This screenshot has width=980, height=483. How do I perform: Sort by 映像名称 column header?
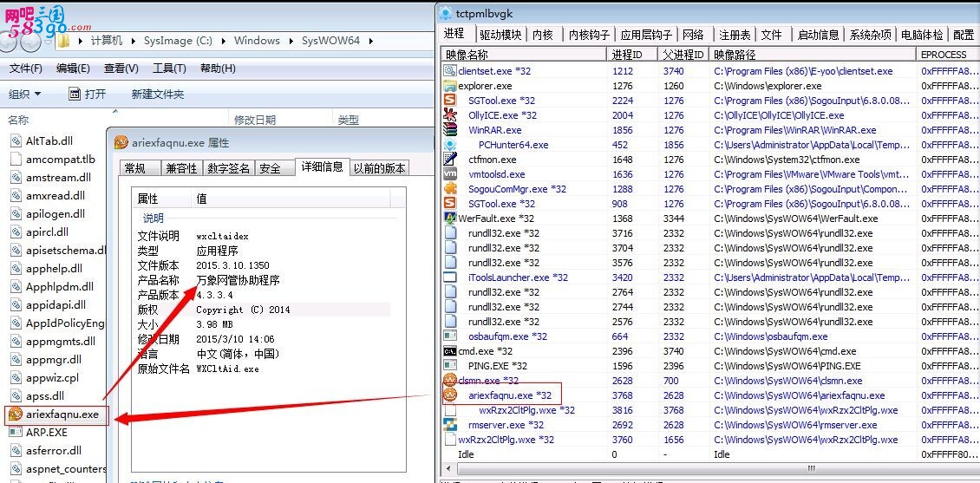(x=524, y=55)
